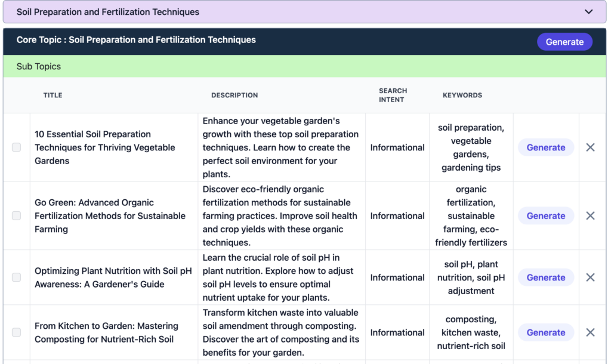This screenshot has height=364, width=611.
Task: Generate article for soil pH guide
Action: (x=545, y=277)
